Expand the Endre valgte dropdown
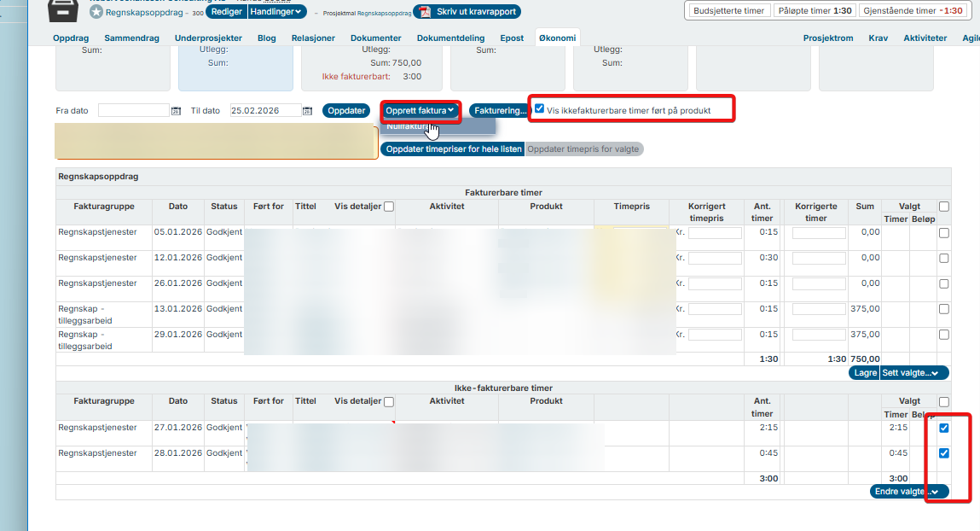 pos(909,492)
